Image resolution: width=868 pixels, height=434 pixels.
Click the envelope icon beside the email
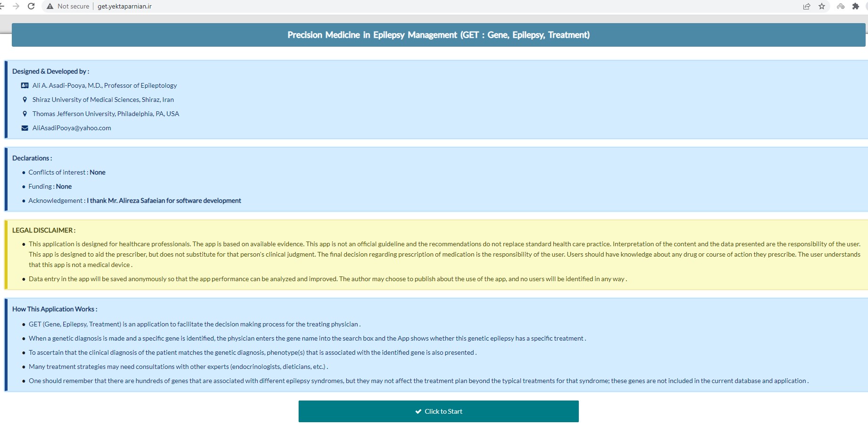coord(25,128)
